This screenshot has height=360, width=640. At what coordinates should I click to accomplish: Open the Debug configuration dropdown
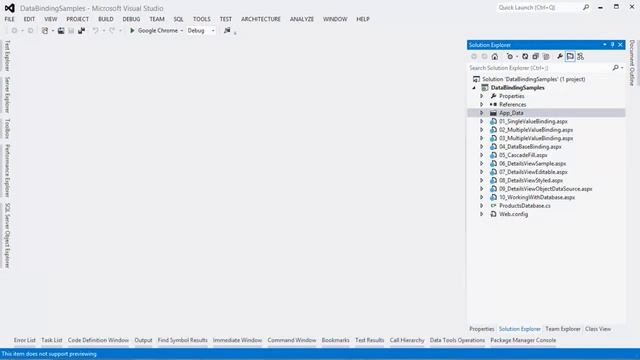tap(213, 31)
